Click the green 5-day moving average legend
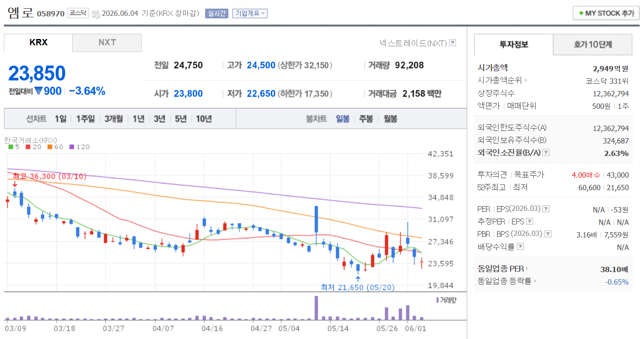 pos(13,147)
